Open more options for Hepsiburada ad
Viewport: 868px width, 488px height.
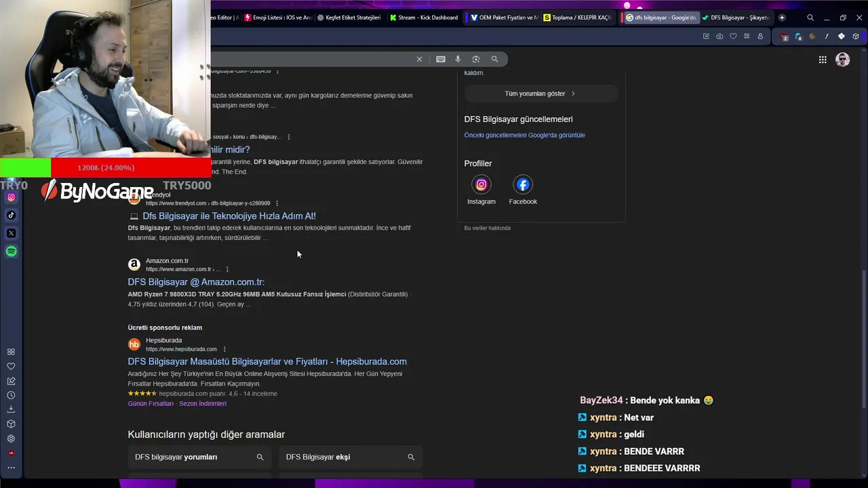[224, 349]
